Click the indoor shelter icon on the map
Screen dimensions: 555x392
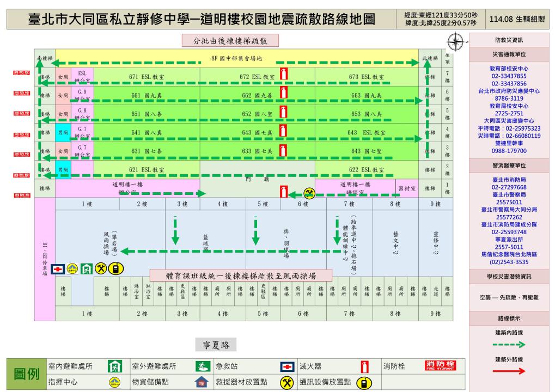(x=86, y=268)
